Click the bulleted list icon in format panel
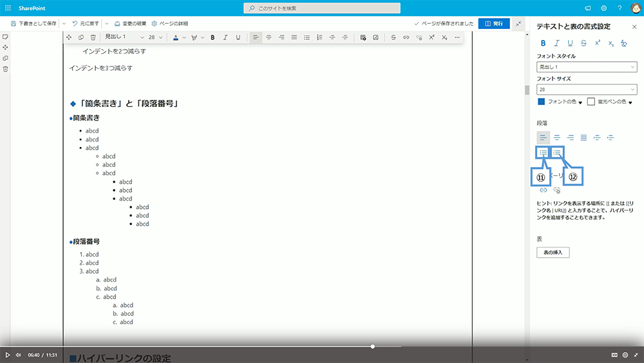The width and height of the screenshot is (644, 363). pyautogui.click(x=544, y=153)
